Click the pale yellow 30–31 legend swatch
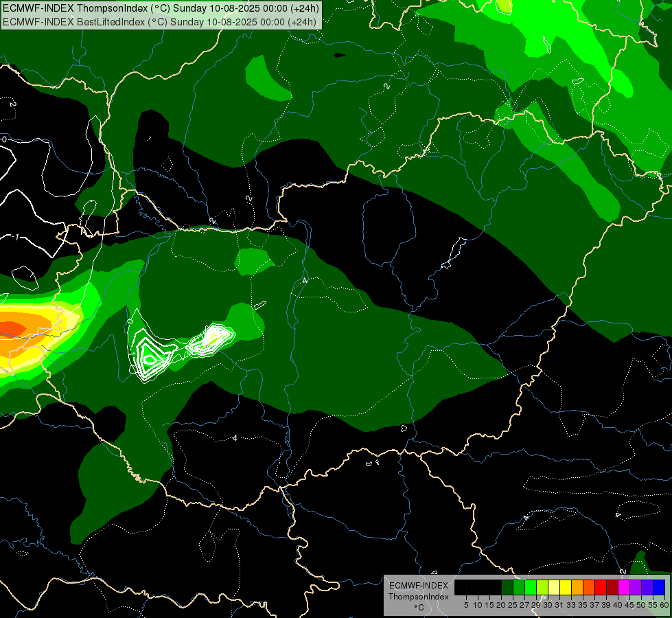Screen dimensions: 672x618 click(554, 587)
